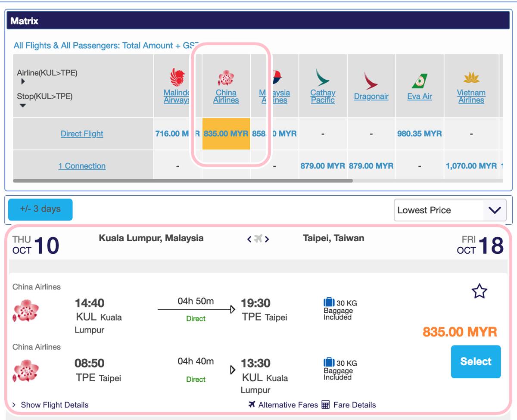Click the 04h 50m flight duration
Image resolution: width=517 pixels, height=420 pixels.
196,301
